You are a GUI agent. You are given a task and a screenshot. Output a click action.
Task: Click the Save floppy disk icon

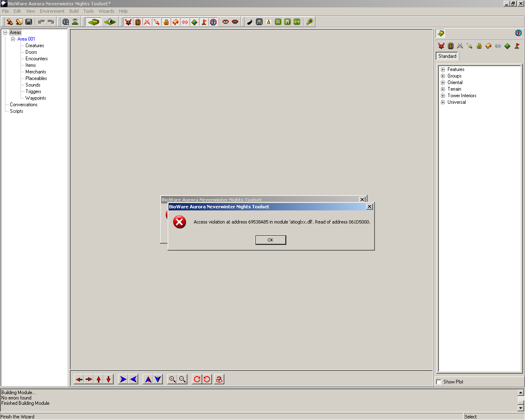(29, 22)
